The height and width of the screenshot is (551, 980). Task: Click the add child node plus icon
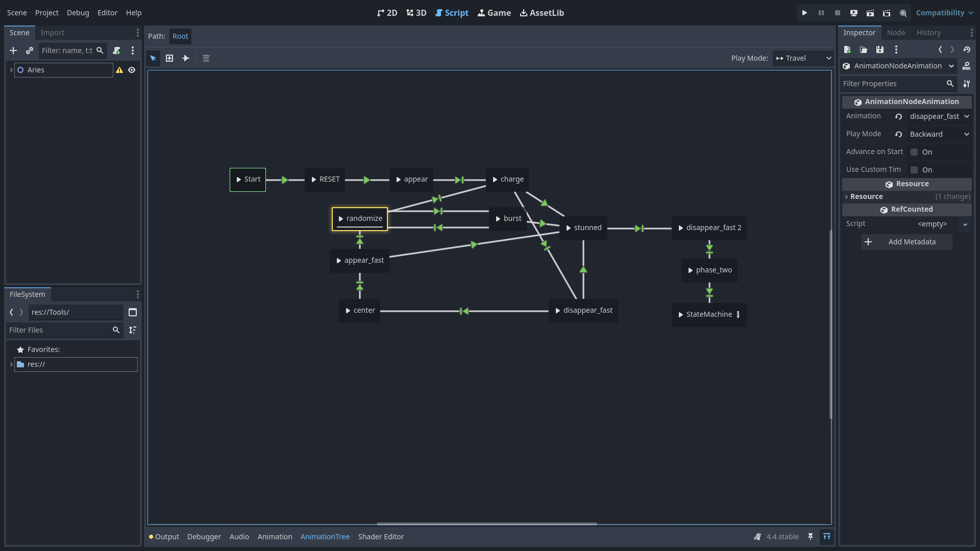click(13, 51)
